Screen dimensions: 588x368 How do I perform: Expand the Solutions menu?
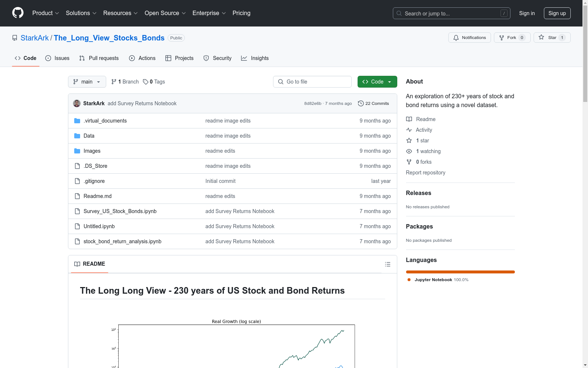coord(81,13)
